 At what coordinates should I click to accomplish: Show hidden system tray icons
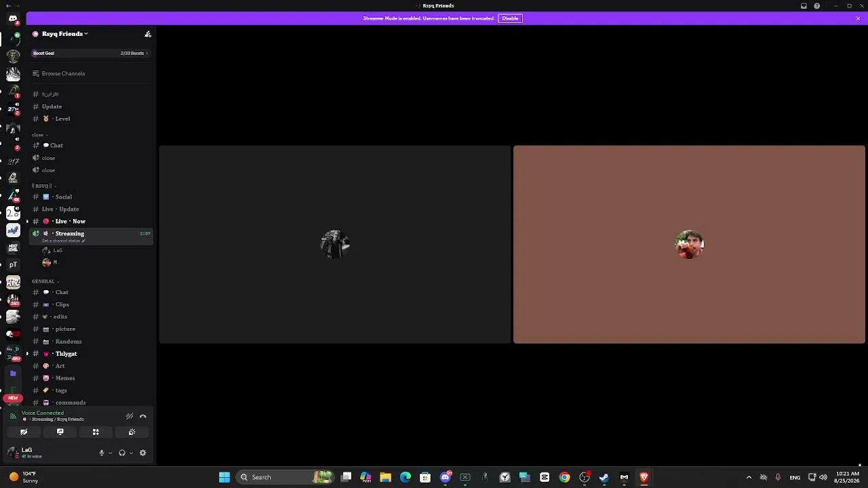[749, 477]
